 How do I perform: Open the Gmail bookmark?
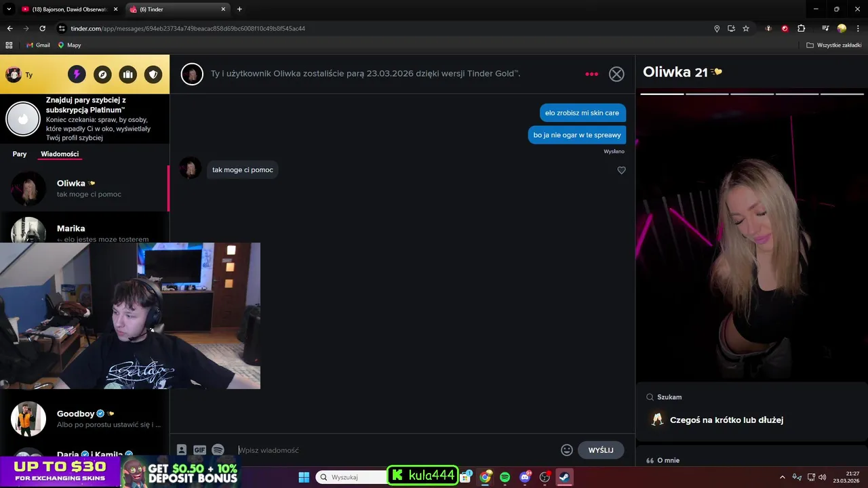tap(38, 45)
